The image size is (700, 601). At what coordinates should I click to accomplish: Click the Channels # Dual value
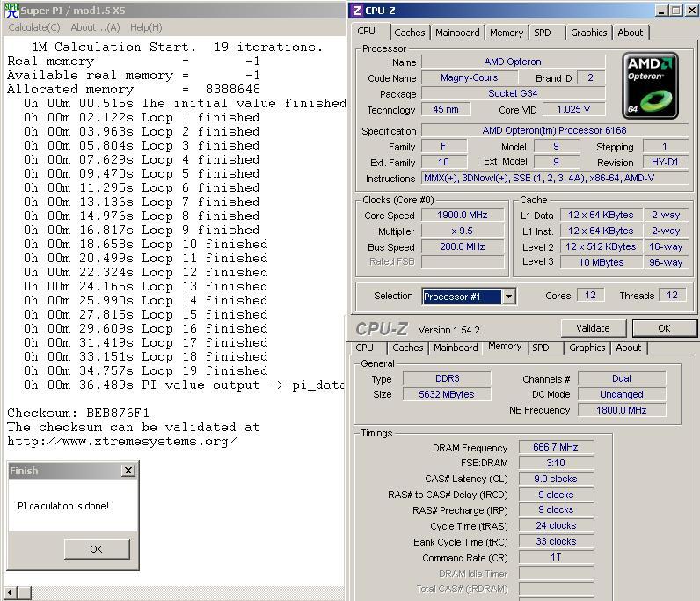pyautogui.click(x=622, y=378)
